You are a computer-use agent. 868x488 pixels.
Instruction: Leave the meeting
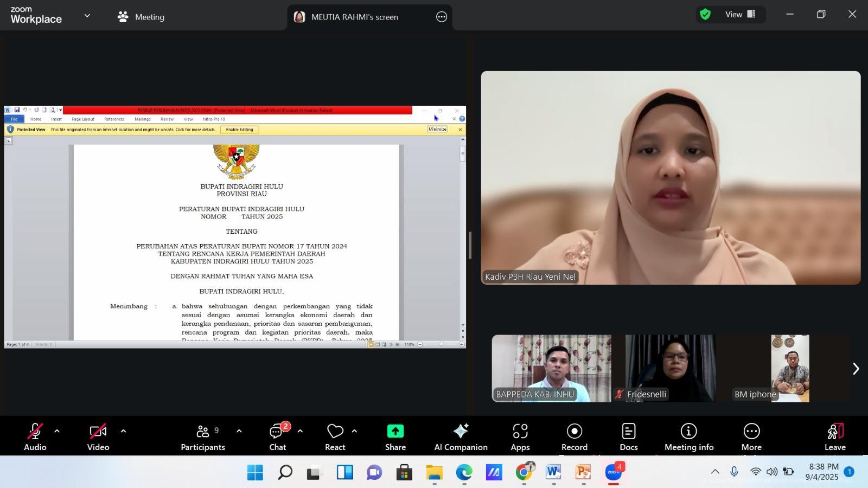point(835,437)
